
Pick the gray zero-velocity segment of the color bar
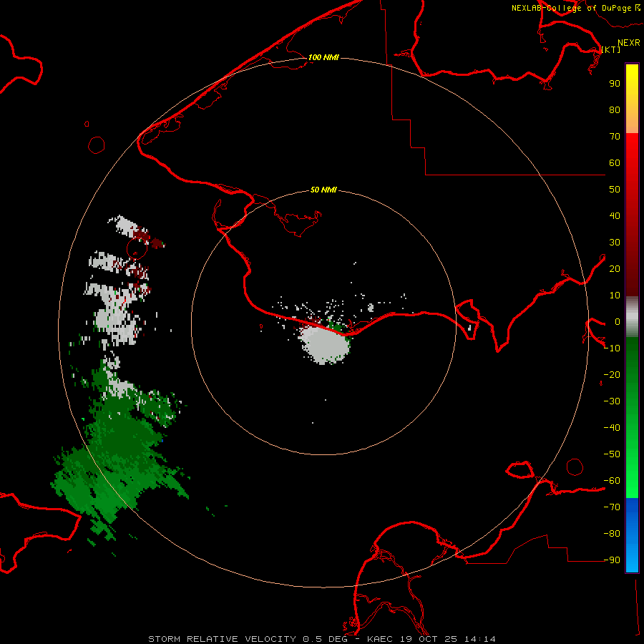pos(632,317)
